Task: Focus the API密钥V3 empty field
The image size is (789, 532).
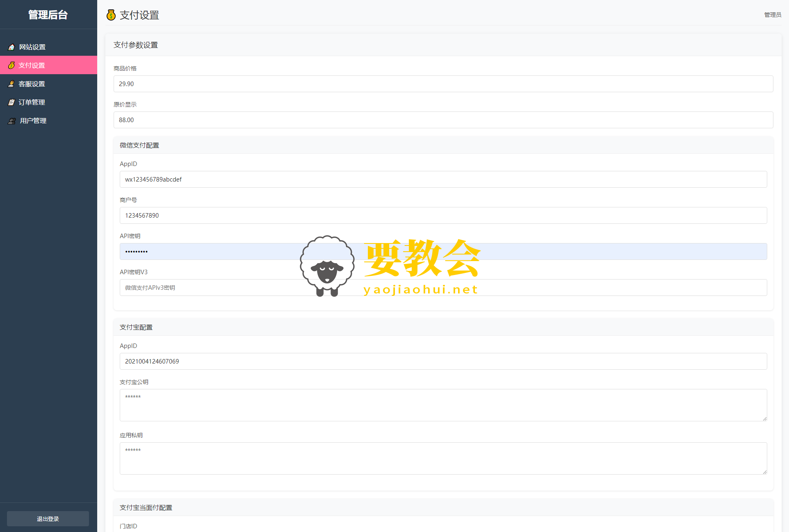Action: click(x=443, y=287)
